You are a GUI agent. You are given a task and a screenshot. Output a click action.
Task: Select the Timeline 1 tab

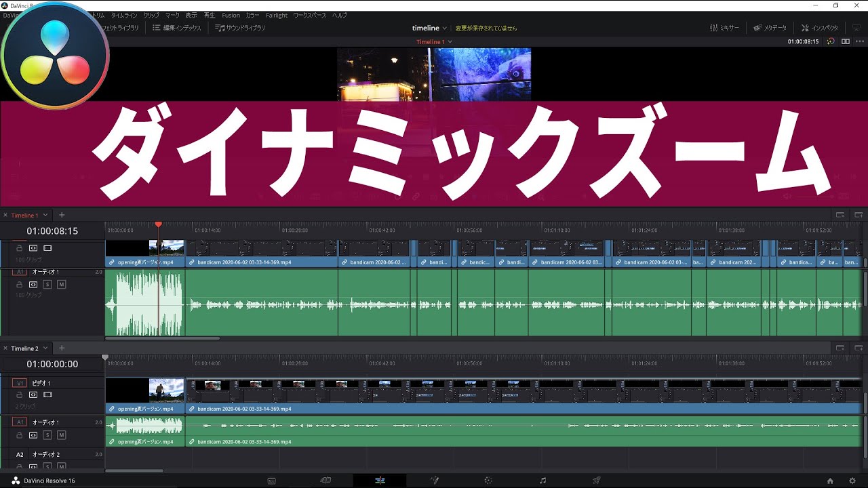(x=24, y=216)
